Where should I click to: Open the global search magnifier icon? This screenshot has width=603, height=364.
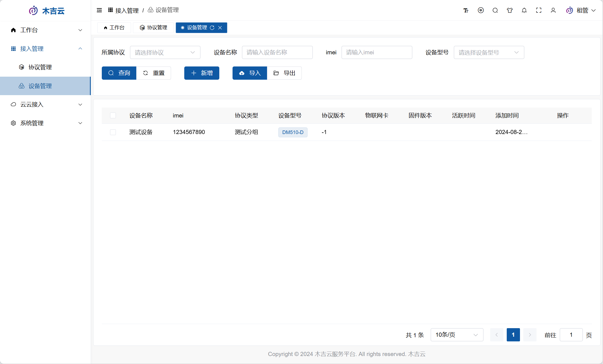coord(495,10)
